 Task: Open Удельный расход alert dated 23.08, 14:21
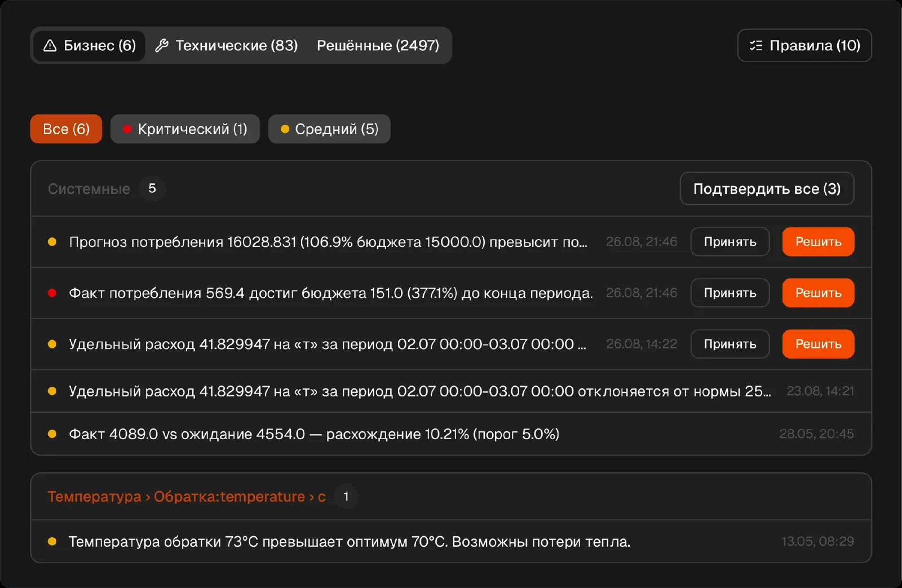[x=451, y=391]
